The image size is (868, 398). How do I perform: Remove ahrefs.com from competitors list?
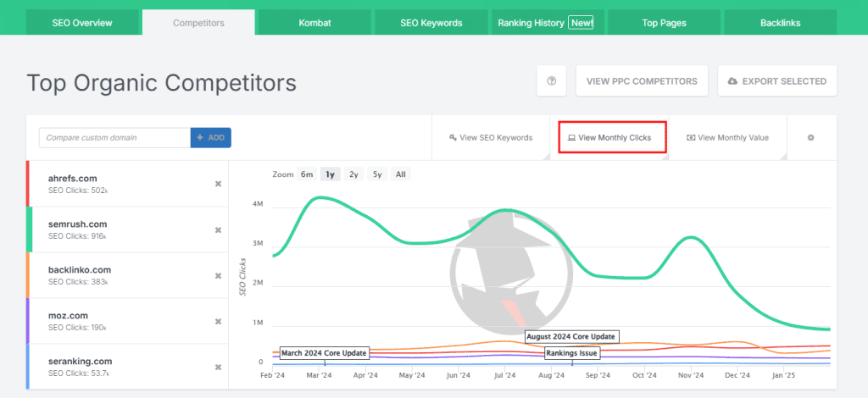[218, 184]
